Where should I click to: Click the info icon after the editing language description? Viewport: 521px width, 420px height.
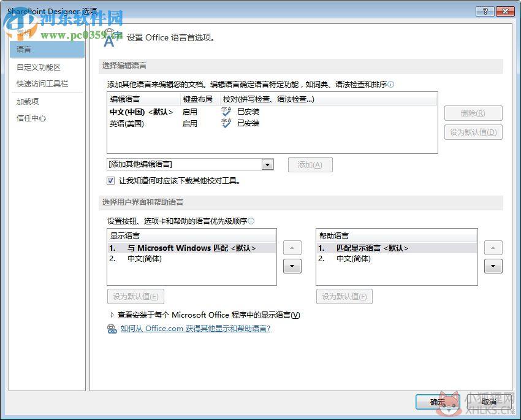(391, 85)
